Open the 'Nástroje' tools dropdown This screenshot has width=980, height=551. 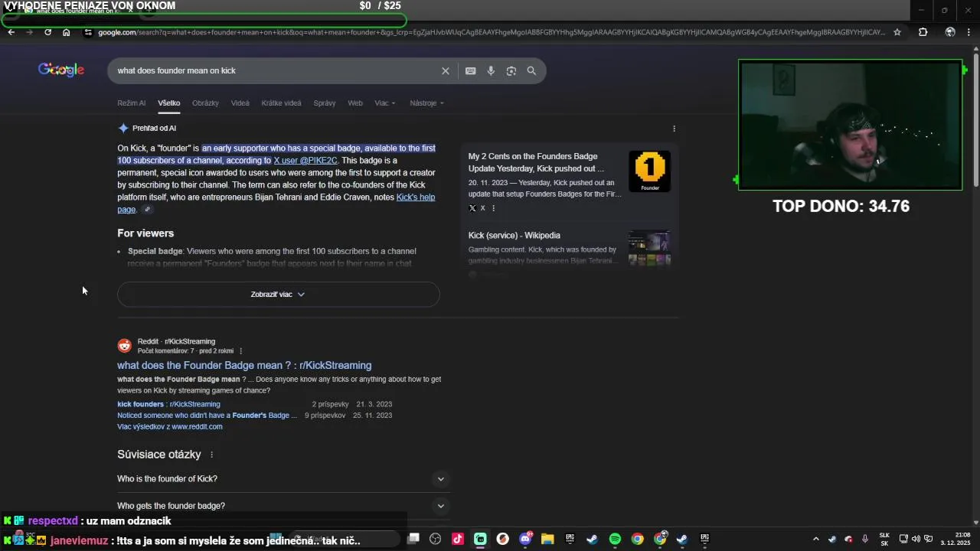pyautogui.click(x=426, y=103)
